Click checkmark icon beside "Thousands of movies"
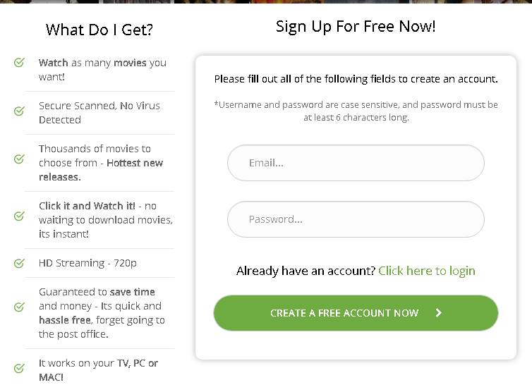Screen dimensions: 532x392 coord(20,159)
